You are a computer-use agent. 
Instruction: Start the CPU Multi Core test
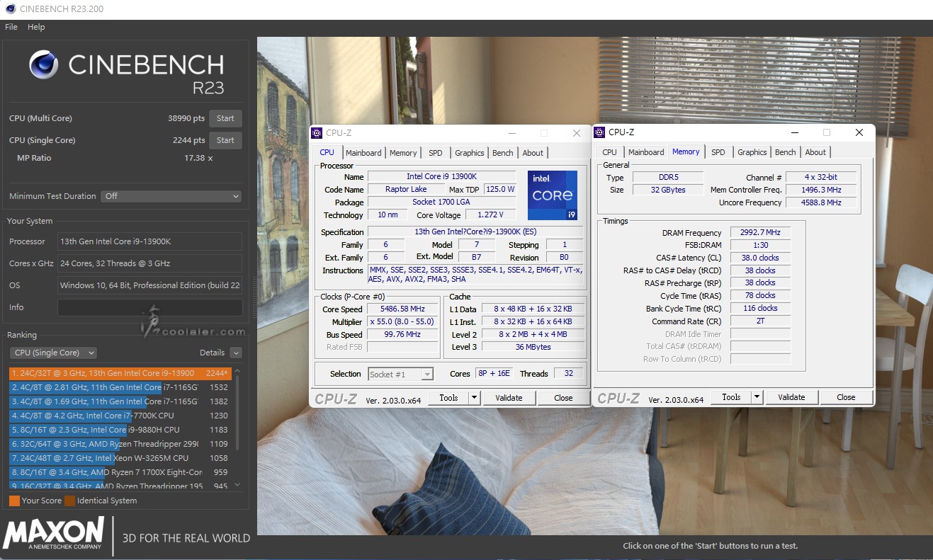[x=225, y=118]
